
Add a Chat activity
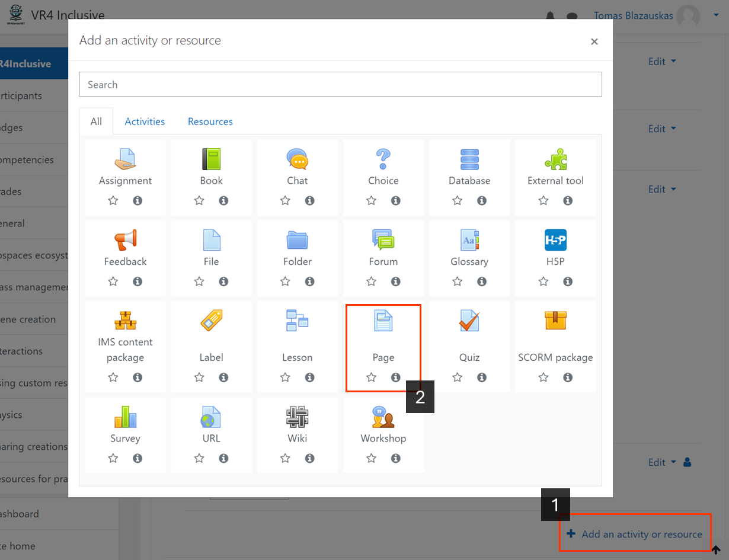coord(297,159)
